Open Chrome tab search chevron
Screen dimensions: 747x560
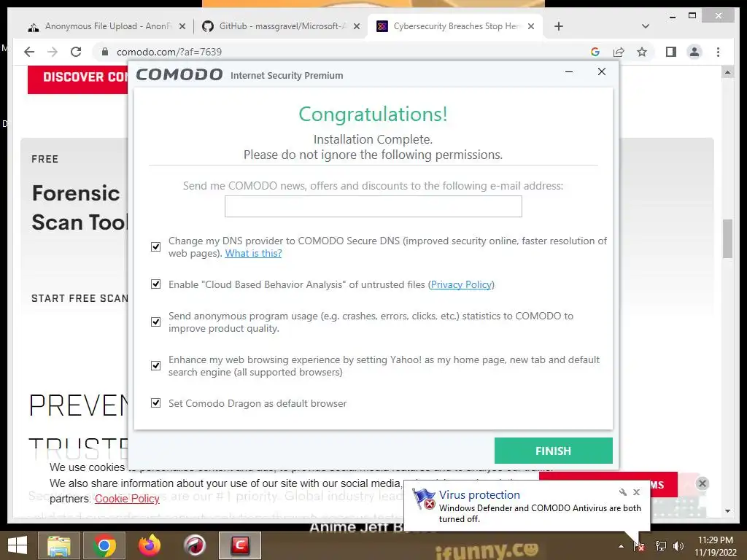[x=646, y=26]
